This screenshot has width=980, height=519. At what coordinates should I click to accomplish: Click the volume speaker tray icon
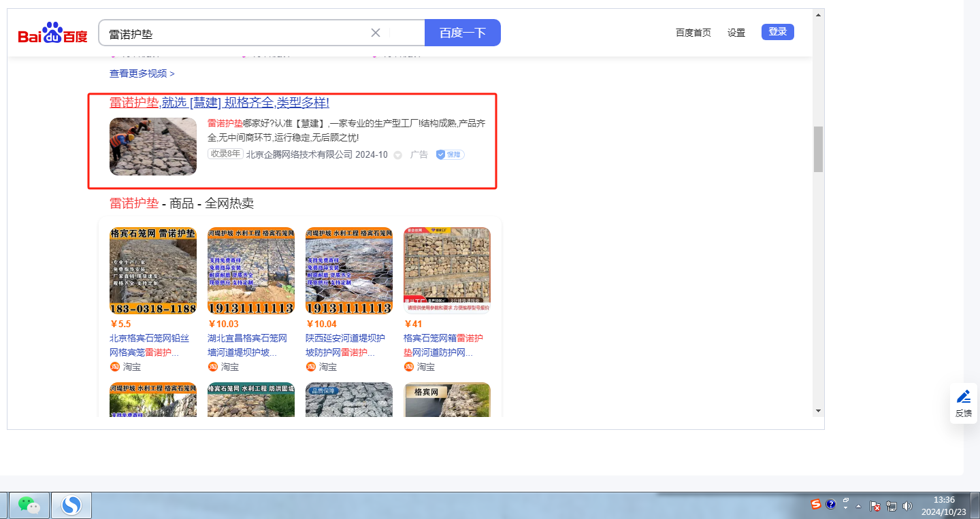pyautogui.click(x=907, y=506)
